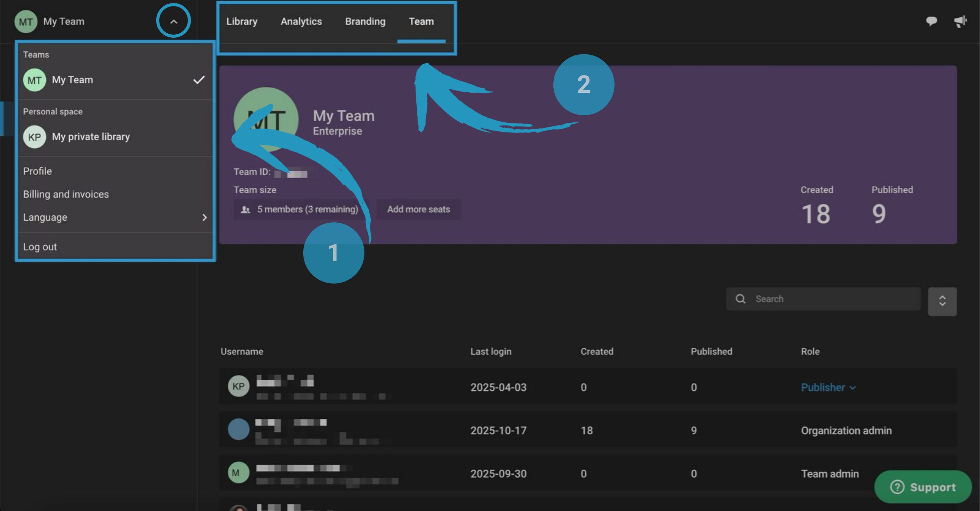Click the large MT team avatar

pyautogui.click(x=266, y=119)
